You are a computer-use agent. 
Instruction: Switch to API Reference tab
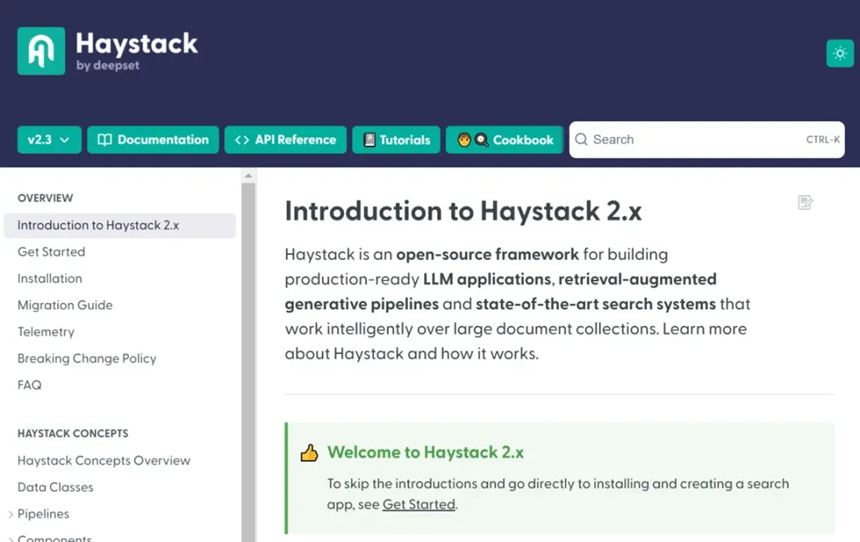[x=285, y=140]
